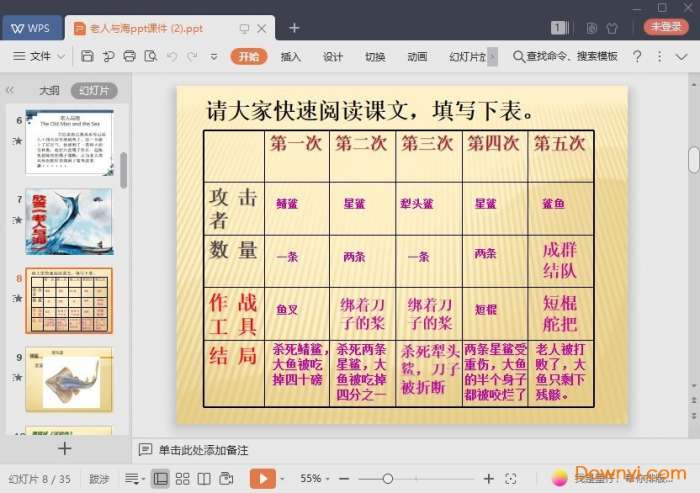Viewport: 700px width, 493px height.
Task: Select the 动画 ribbon tab
Action: click(417, 57)
